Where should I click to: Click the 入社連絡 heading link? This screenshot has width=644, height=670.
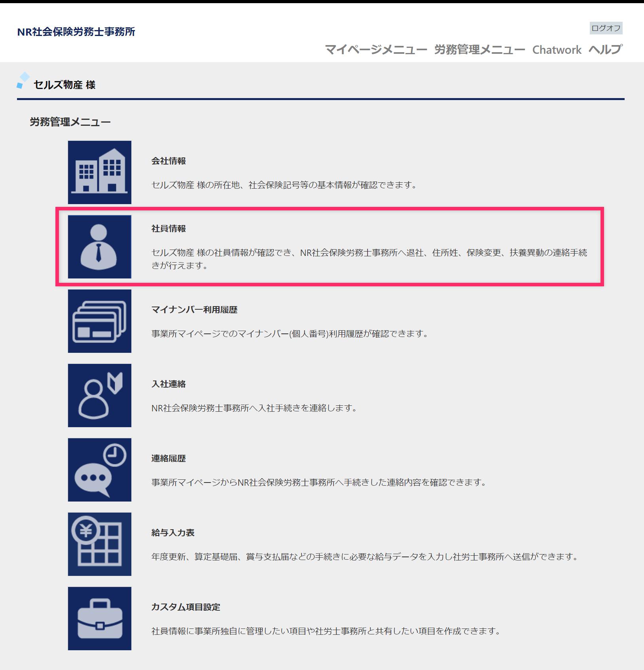pos(169,384)
